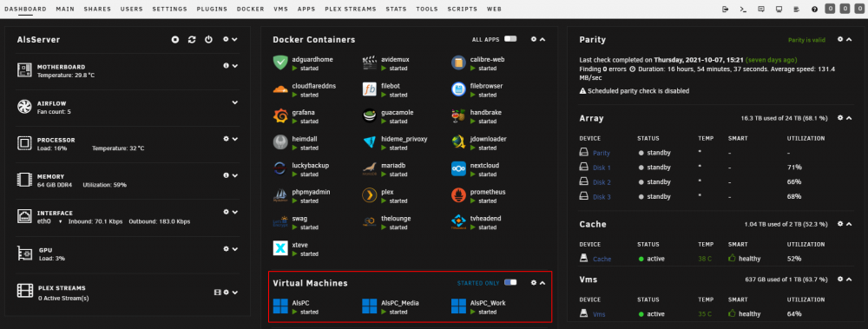The height and width of the screenshot is (329, 868).
Task: Click the filebot container icon
Action: pos(369,89)
